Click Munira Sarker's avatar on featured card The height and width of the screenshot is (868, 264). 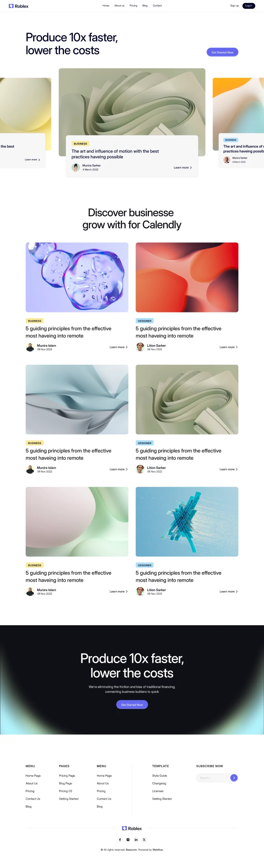point(76,167)
